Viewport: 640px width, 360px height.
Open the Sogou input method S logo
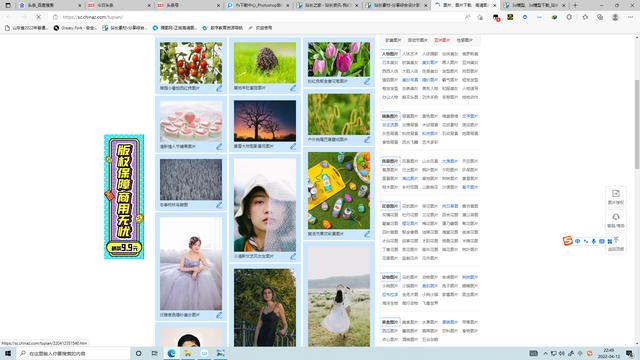click(568, 241)
